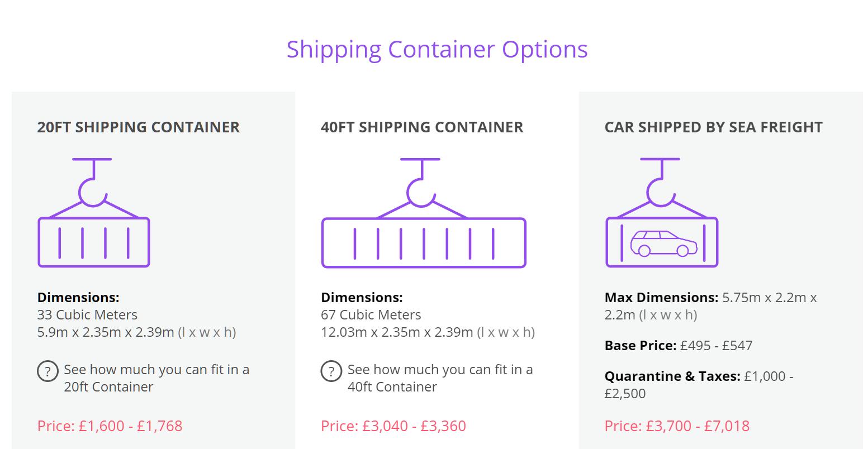The width and height of the screenshot is (868, 449).
Task: Click the car shipping price £3,700 - £7,018
Action: (677, 426)
